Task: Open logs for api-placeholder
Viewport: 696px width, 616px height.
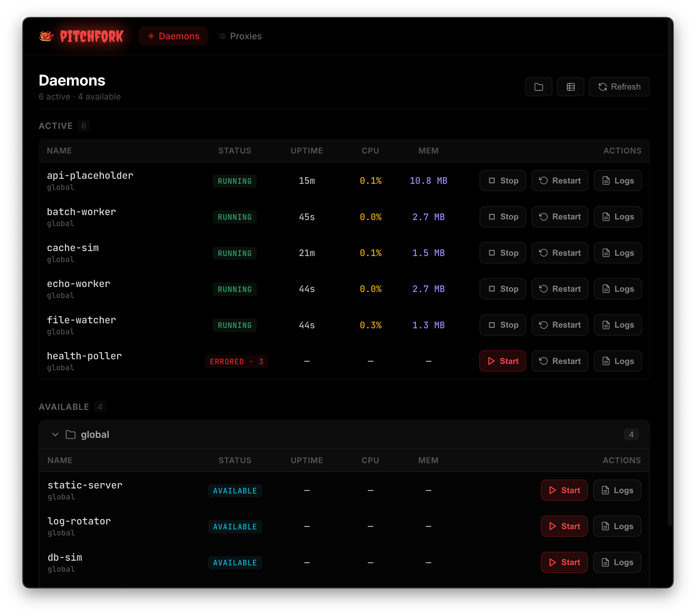Action: click(618, 180)
